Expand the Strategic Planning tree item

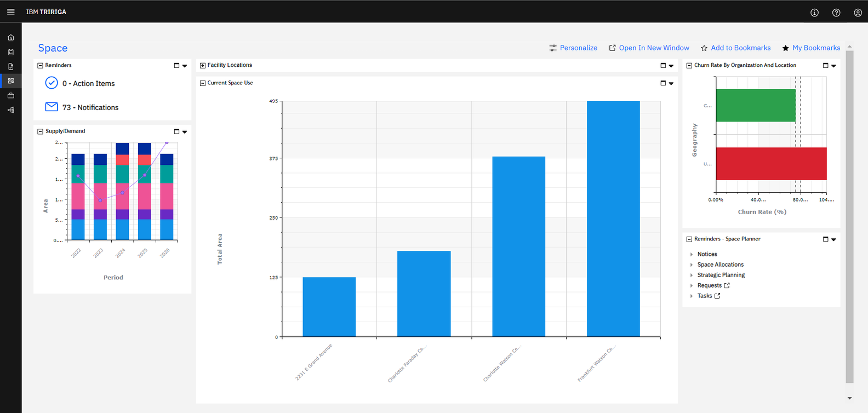(x=692, y=276)
